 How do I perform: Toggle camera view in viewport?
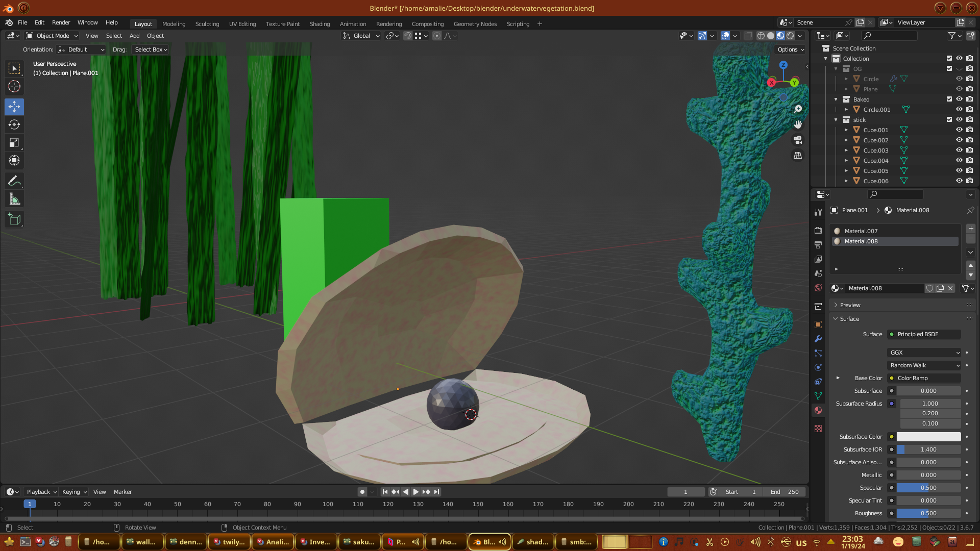pos(798,140)
